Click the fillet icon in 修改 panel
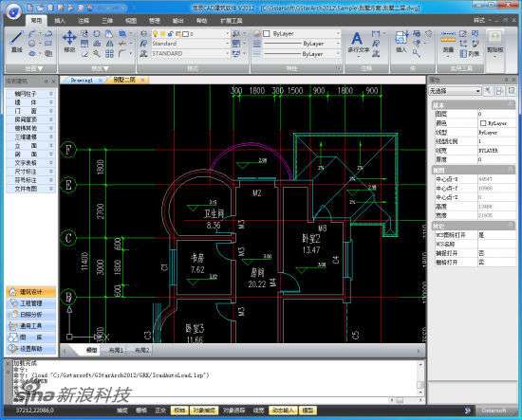Viewport: 522px width, 420px height. coord(121,53)
